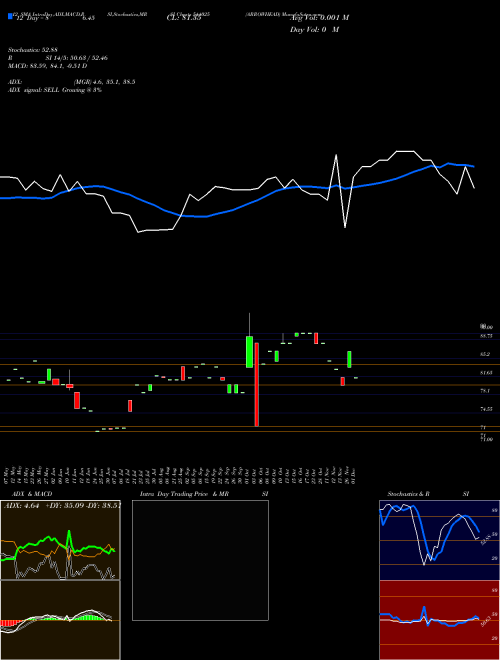Click the 'SI 14/5: 50.68 / 52.46' value
This screenshot has height=660, width=500.
tap(77, 58)
